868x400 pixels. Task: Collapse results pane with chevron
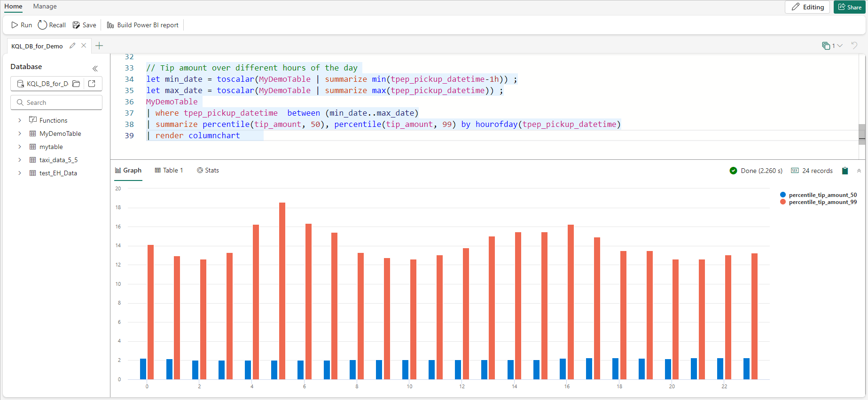[x=859, y=171]
